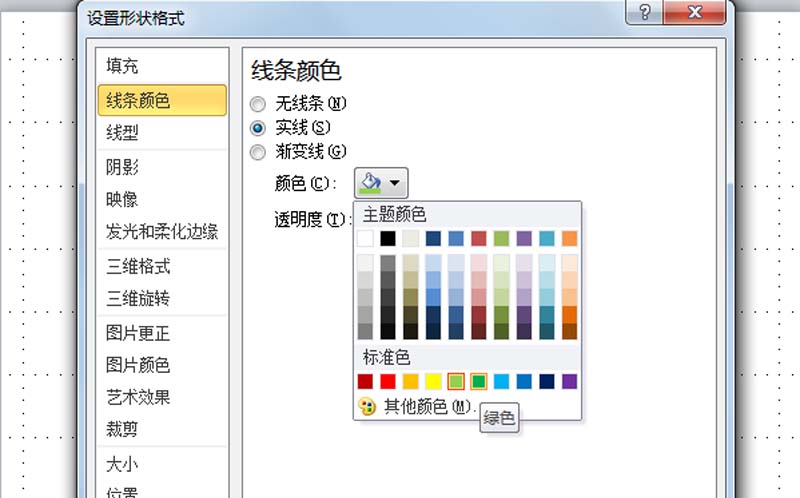Choose standard color green (绿色)

pos(479,381)
